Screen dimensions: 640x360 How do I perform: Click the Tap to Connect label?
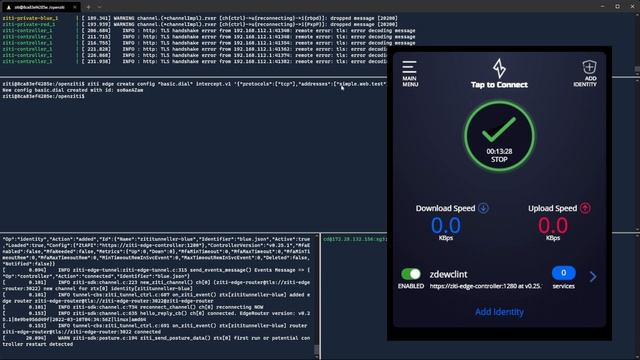tap(499, 85)
